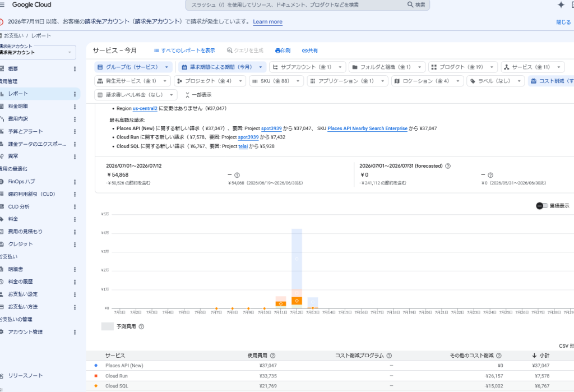The width and height of the screenshot is (574, 392).
Task: Open 概要 in the sidebar
Action: tap(13, 69)
